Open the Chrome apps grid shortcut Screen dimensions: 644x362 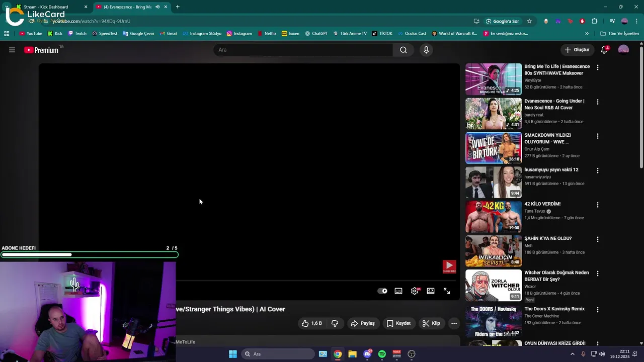tap(7, 34)
